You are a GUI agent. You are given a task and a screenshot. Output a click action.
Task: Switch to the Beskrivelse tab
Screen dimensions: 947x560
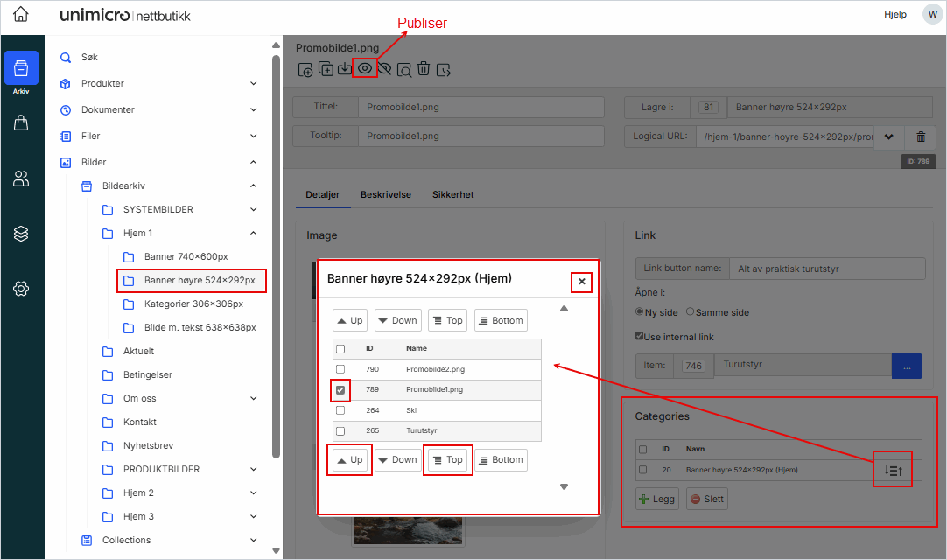click(385, 194)
